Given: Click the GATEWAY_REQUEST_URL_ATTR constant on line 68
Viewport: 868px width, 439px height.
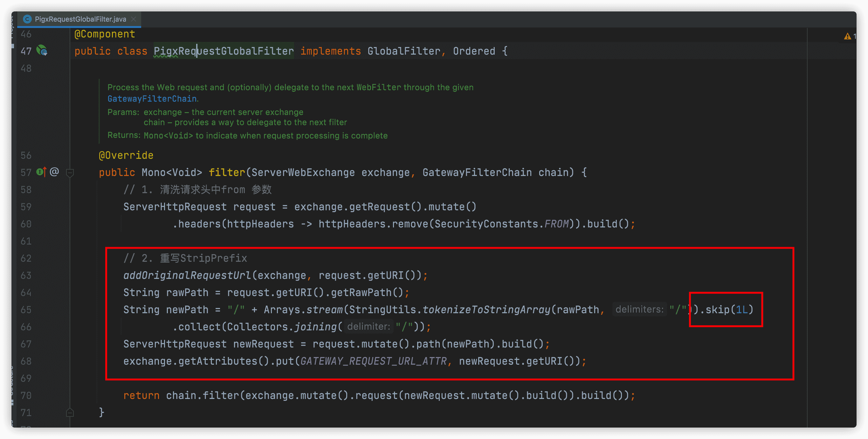Looking at the screenshot, I should tap(373, 361).
